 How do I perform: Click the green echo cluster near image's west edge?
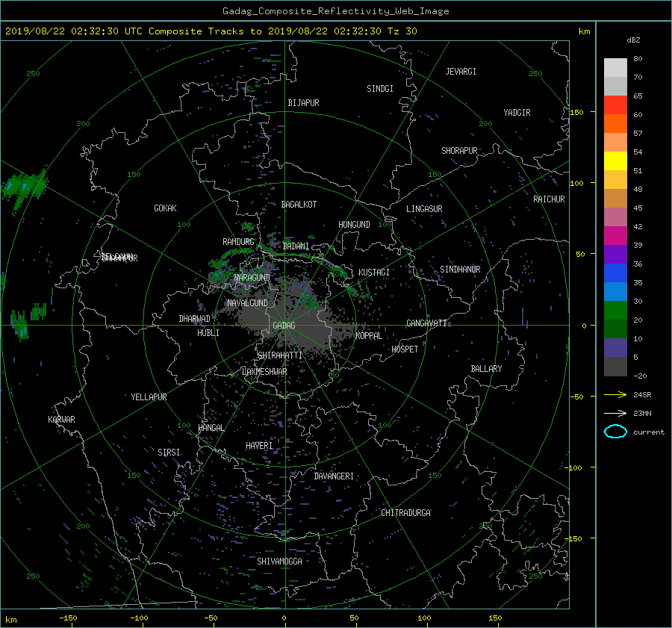pos(25,187)
